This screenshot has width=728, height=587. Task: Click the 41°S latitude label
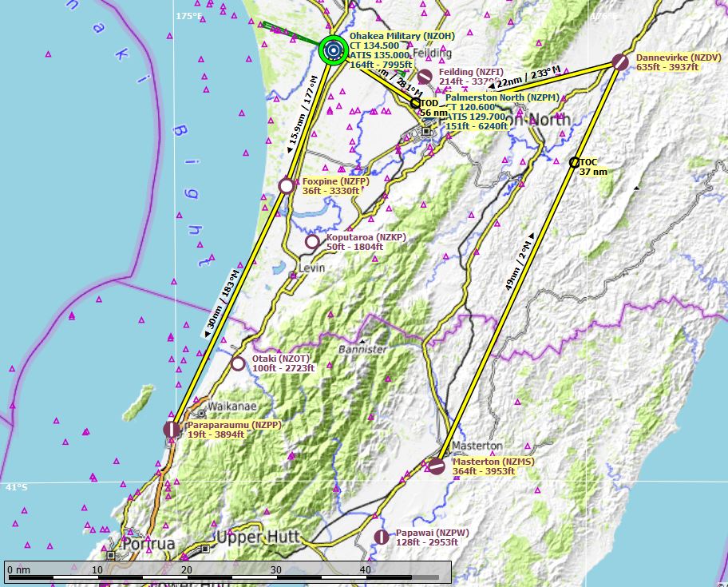click(x=16, y=487)
